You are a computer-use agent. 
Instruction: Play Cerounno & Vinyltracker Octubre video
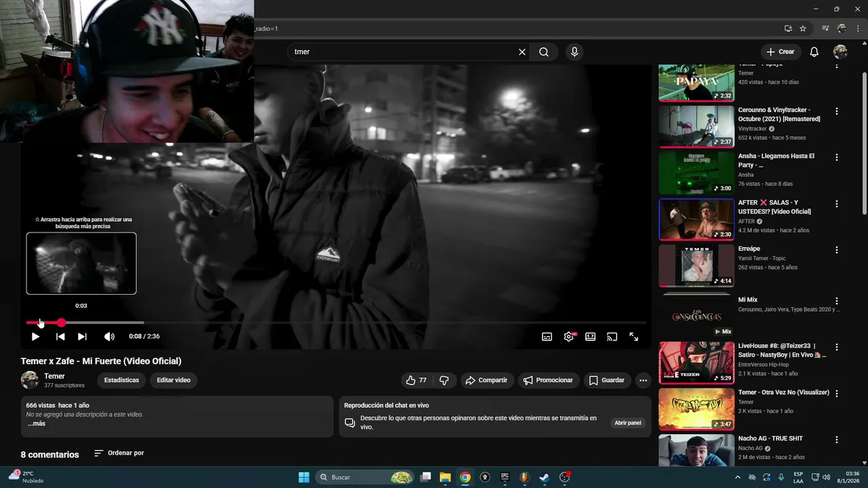696,126
